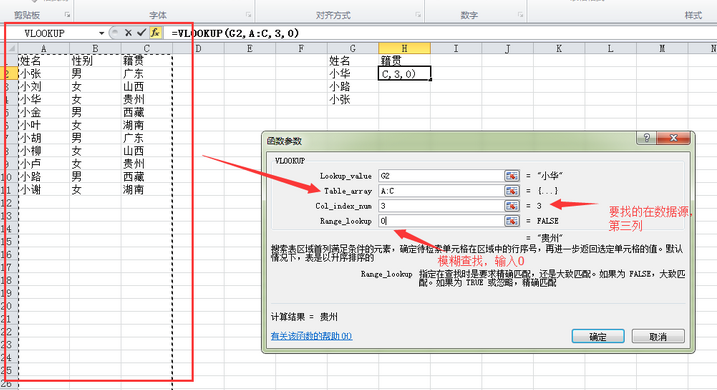Click cell 山西 in row 3
Screen dimensions: 717x390
[x=147, y=86]
